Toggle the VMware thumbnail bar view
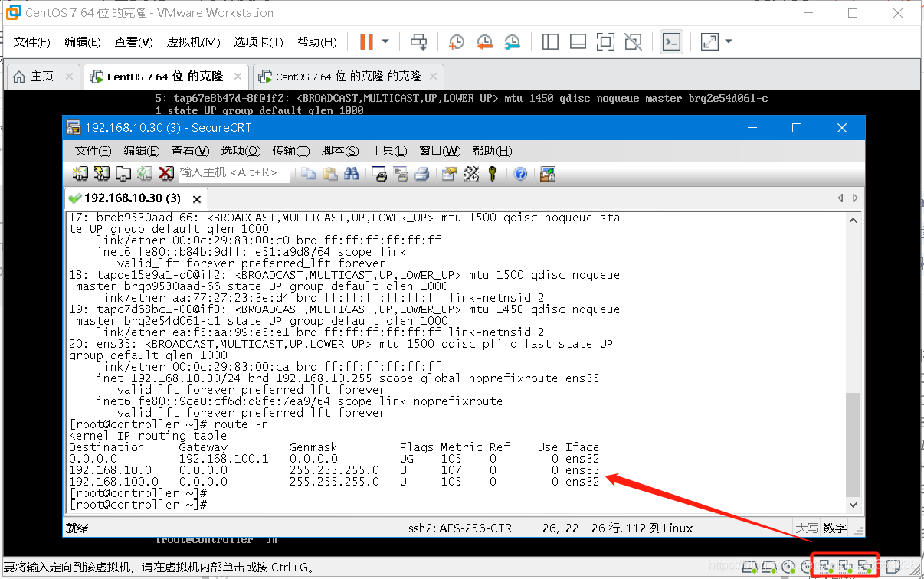The image size is (924, 579). 578,41
